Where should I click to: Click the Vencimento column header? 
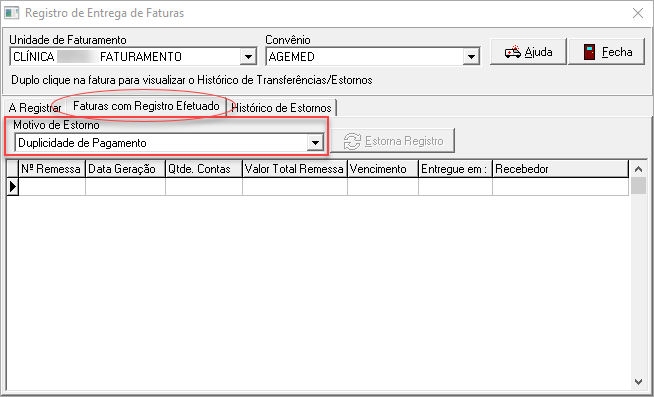pyautogui.click(x=382, y=169)
